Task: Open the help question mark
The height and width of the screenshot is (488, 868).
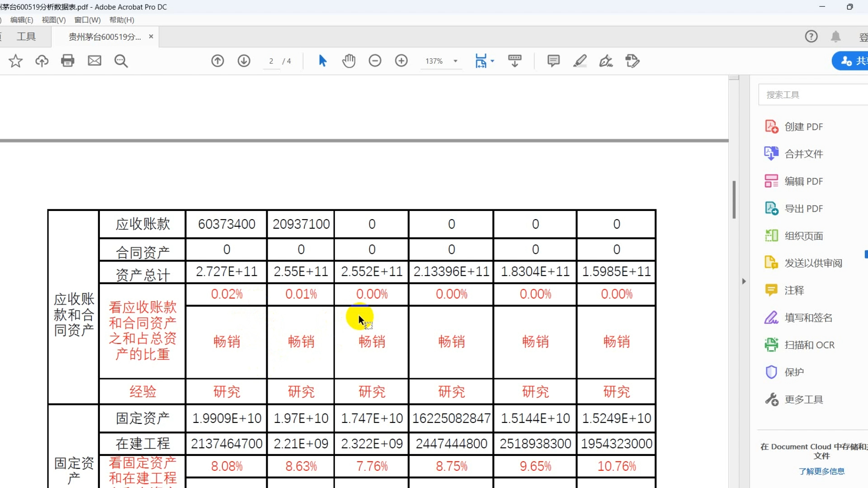Action: [x=811, y=37]
